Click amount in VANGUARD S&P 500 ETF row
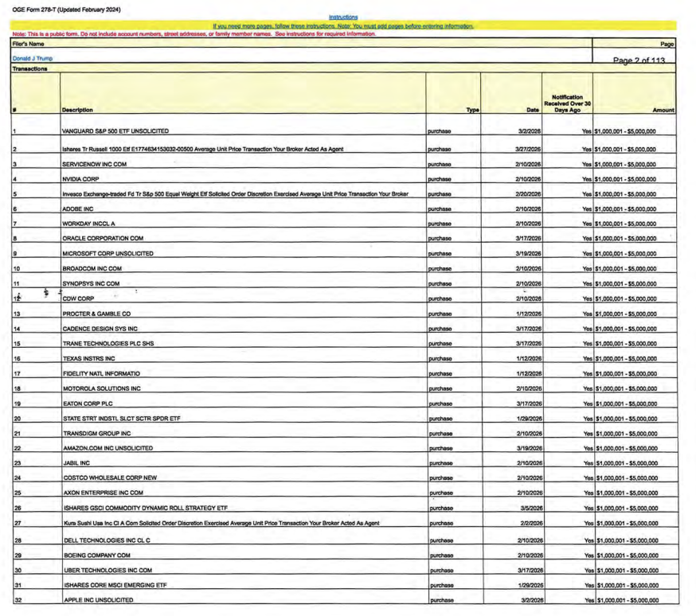This screenshot has width=696, height=616. coord(625,131)
